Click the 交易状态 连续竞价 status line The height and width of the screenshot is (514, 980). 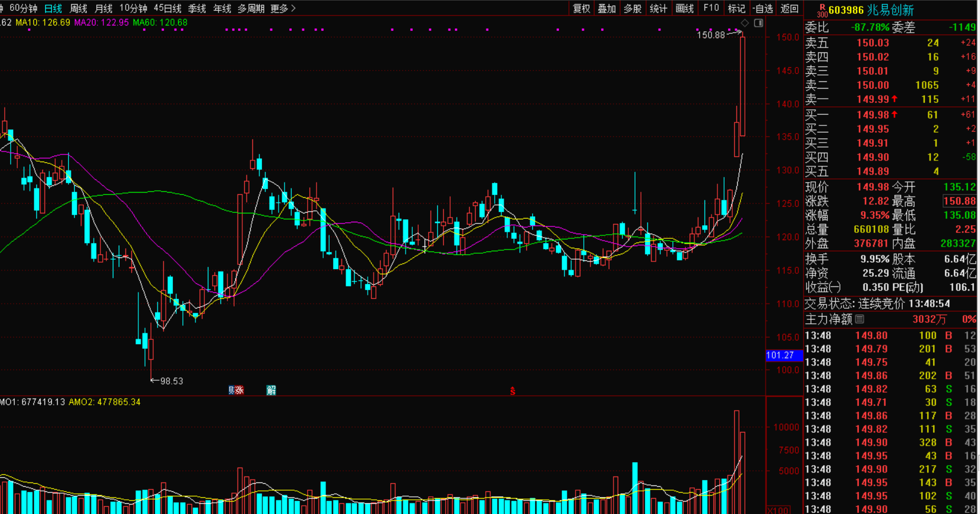click(x=877, y=304)
